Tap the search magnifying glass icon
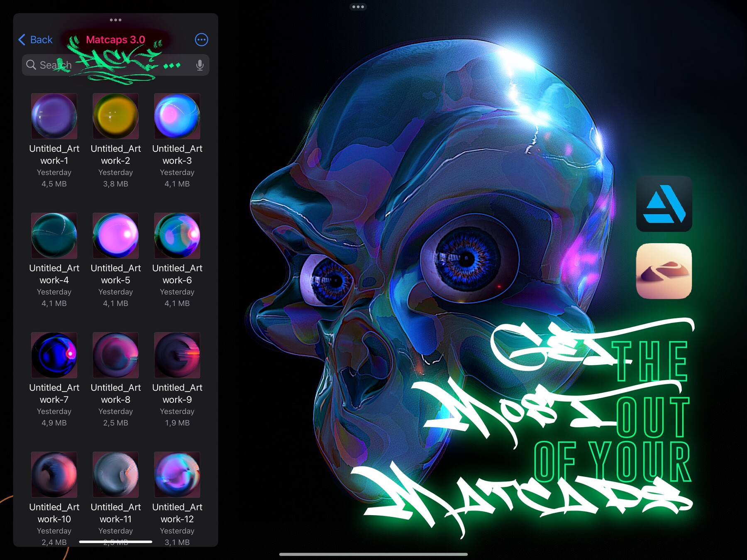Screen dimensions: 747x560 (x=31, y=65)
